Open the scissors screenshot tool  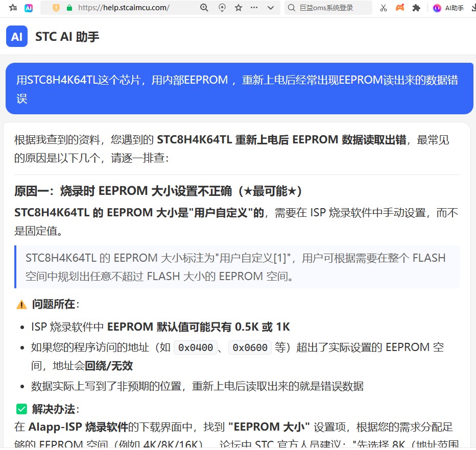click(384, 8)
